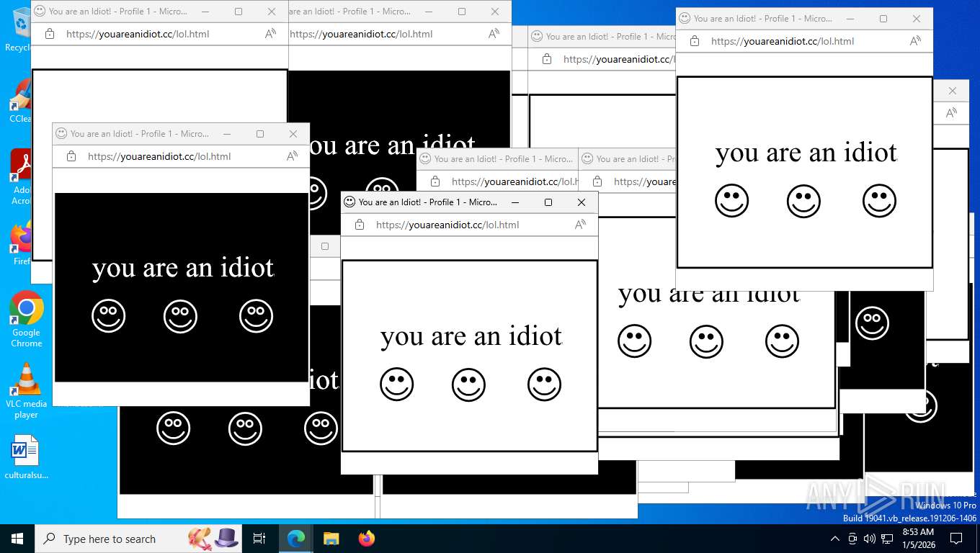
Task: Open the notification center
Action: pos(956,539)
